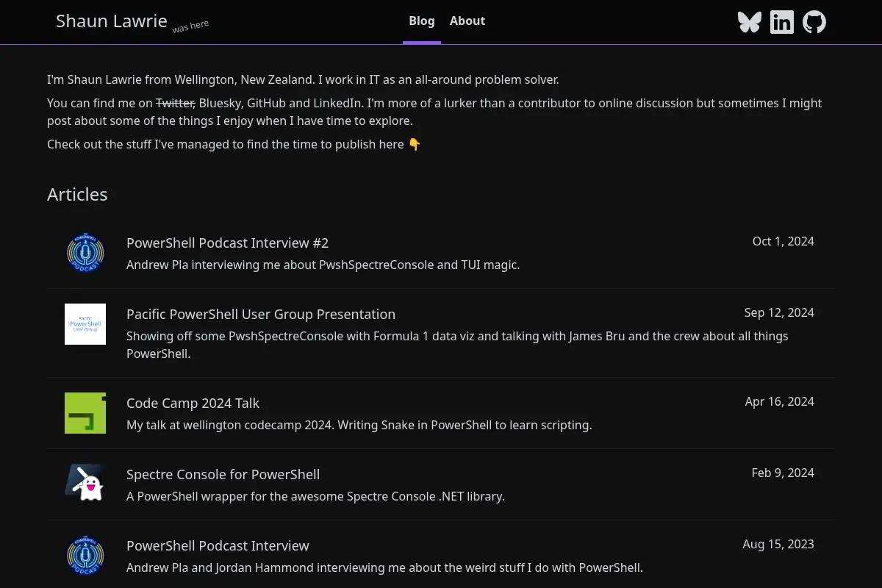Open Code Camp 2024 Talk article
The image size is (882, 588).
(x=193, y=403)
